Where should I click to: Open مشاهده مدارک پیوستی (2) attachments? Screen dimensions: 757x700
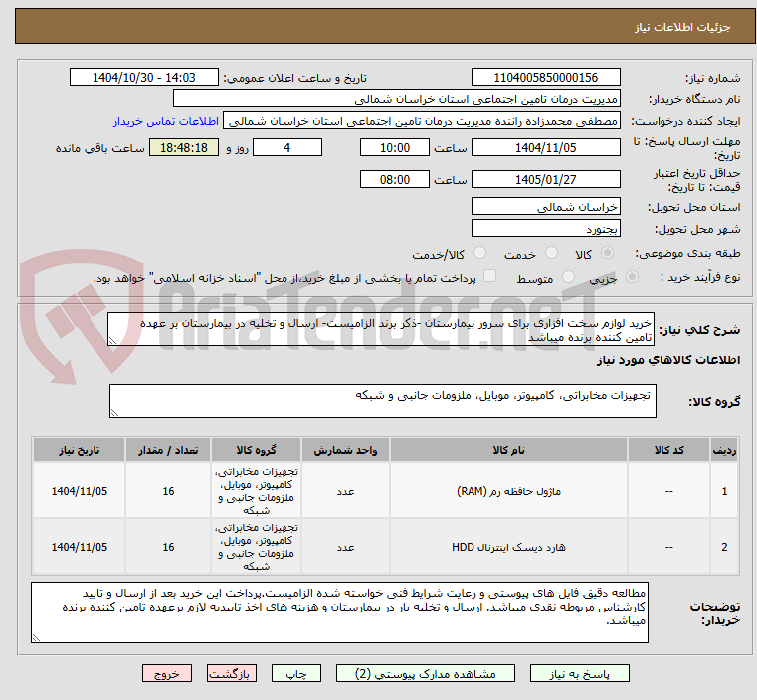[x=427, y=674]
